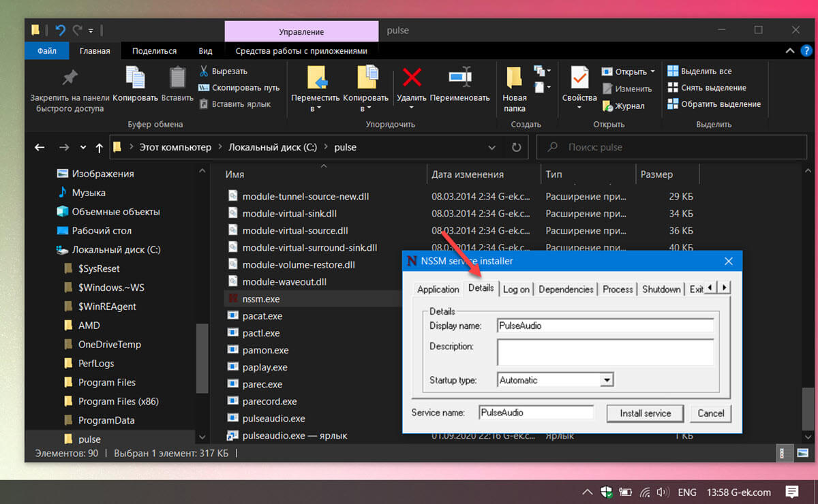Select Program Files (x86) folder in tree

(x=118, y=401)
